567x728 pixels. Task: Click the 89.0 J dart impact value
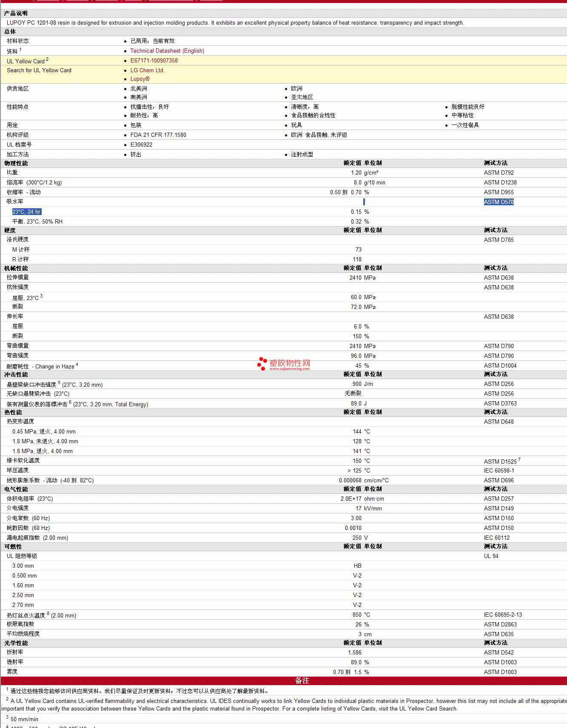tap(359, 403)
